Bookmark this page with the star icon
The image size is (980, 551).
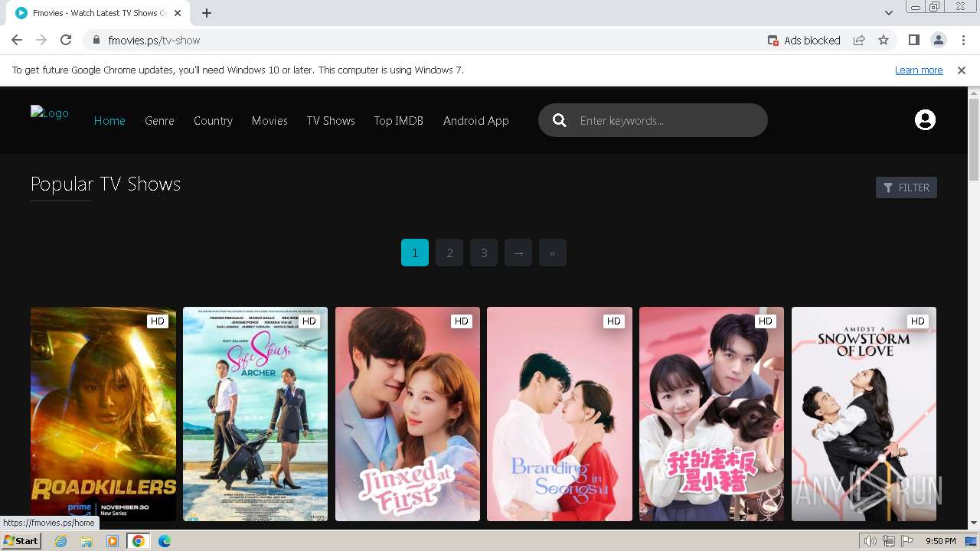(884, 41)
